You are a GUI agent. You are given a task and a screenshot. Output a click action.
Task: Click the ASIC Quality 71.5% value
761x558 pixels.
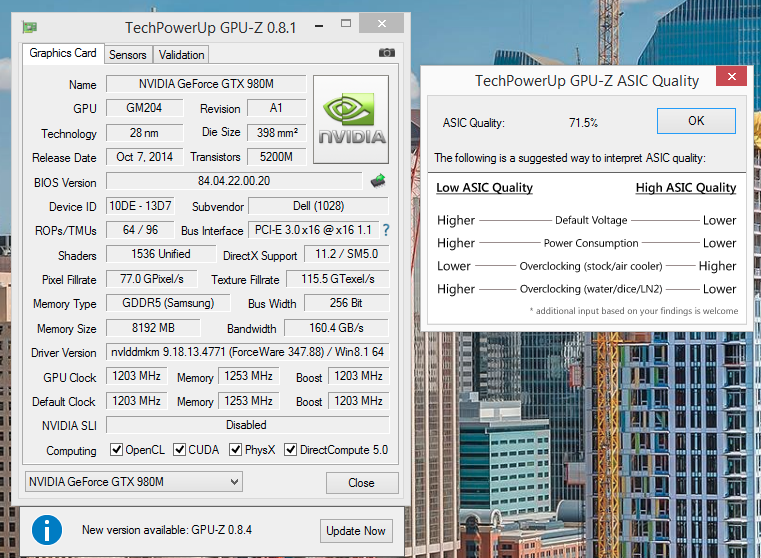(583, 123)
